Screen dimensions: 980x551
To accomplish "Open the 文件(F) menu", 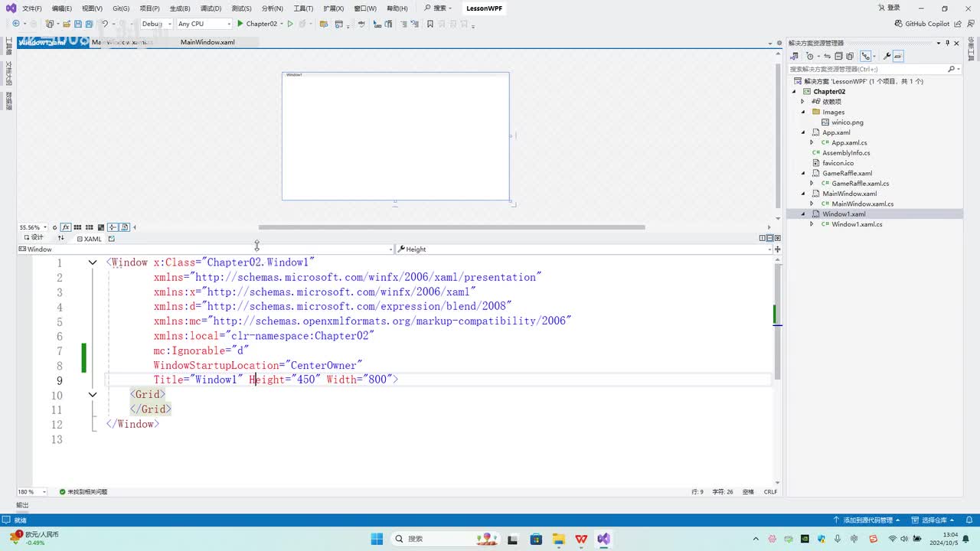I will (32, 8).
